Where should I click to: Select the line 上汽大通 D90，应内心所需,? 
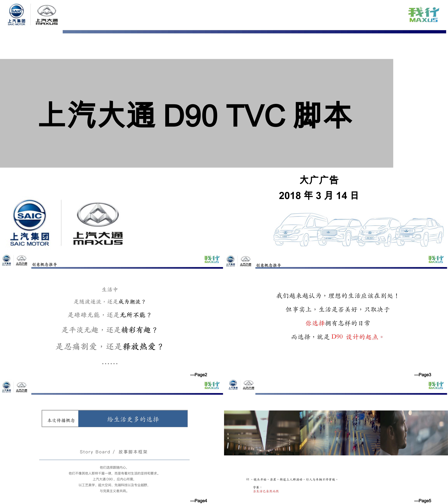click(x=114, y=479)
